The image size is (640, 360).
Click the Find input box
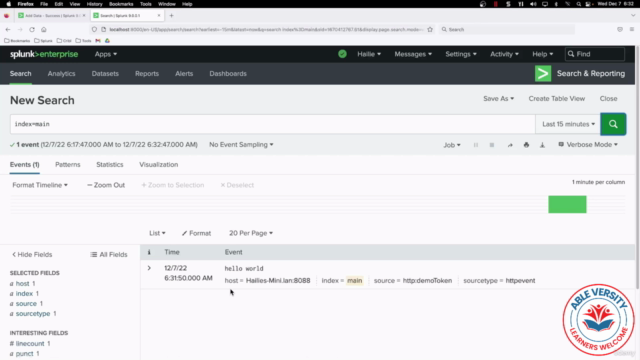pyautogui.click(x=595, y=54)
